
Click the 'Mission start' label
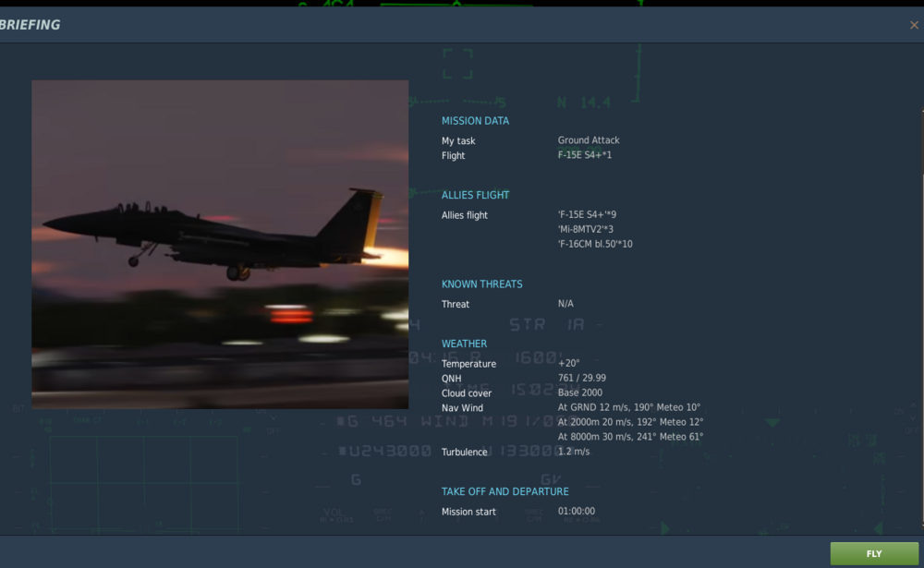pyautogui.click(x=468, y=512)
